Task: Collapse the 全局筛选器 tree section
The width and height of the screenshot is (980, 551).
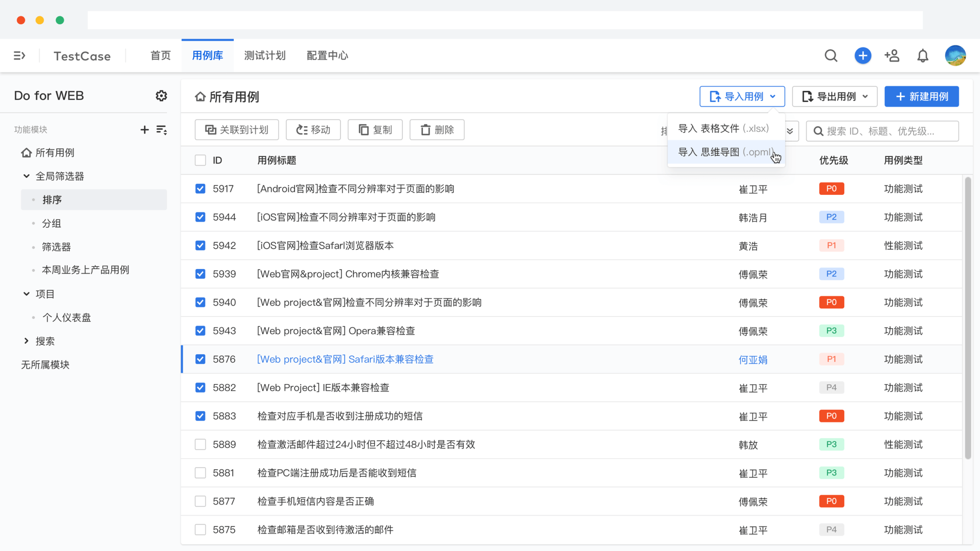Action: tap(27, 176)
